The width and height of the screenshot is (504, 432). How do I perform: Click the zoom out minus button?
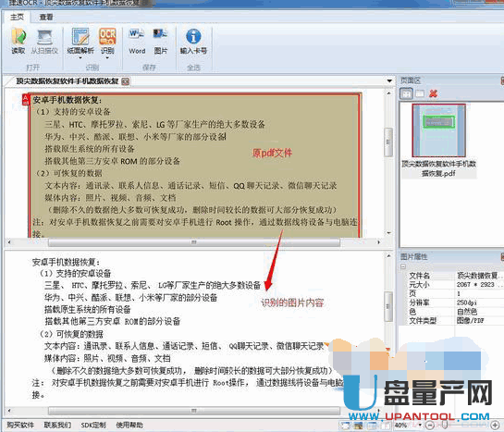coord(430,425)
